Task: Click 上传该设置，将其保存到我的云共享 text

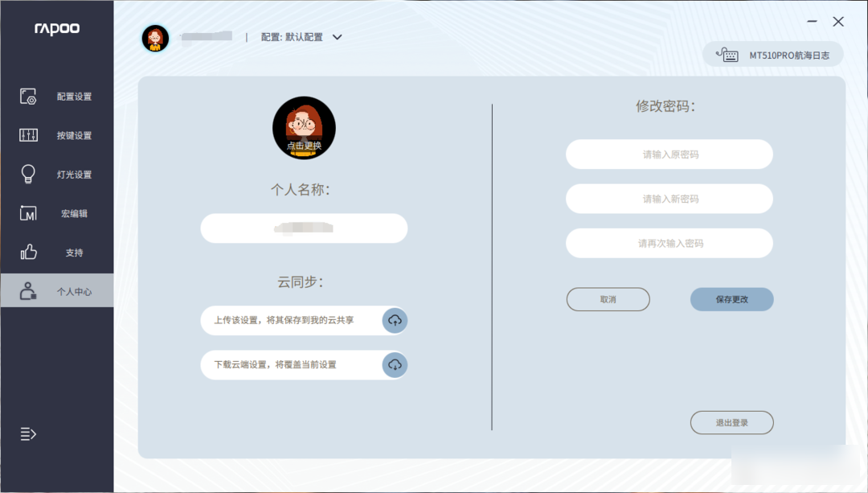Action: click(284, 320)
